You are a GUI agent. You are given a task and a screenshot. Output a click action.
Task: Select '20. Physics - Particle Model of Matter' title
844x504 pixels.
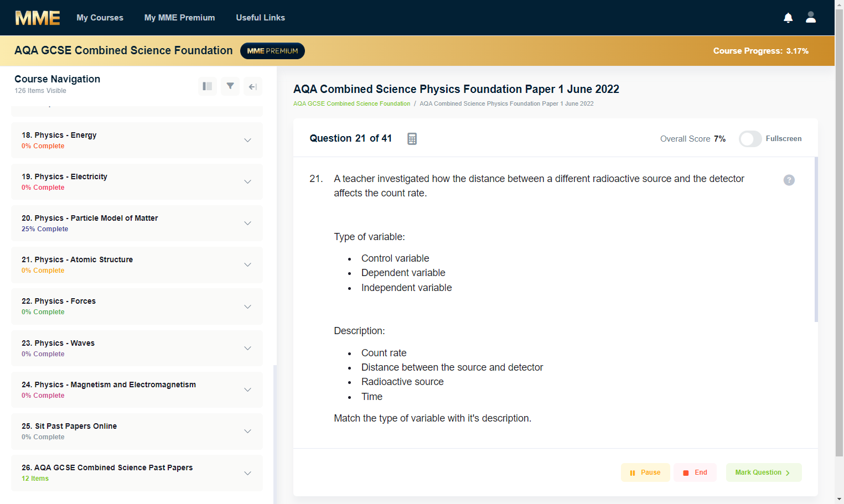point(90,218)
